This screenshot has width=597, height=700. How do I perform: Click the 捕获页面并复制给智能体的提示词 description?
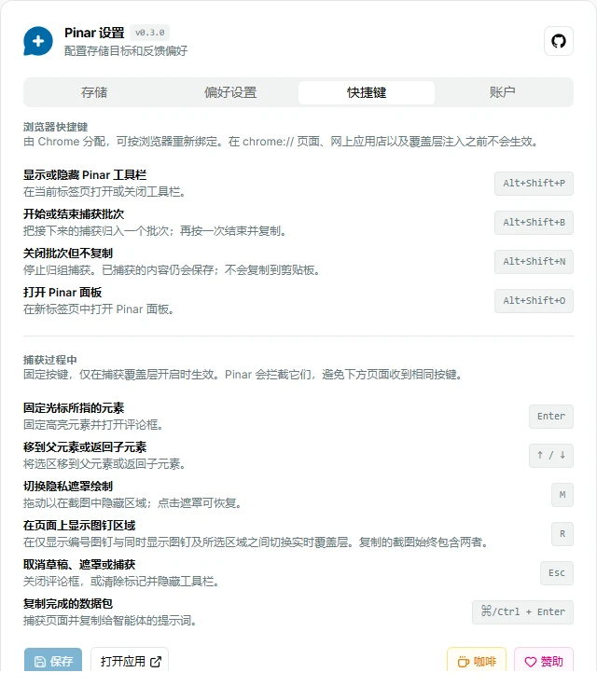click(x=110, y=621)
